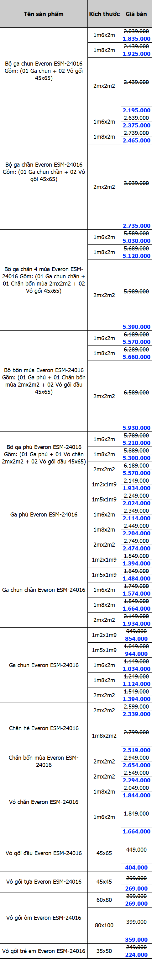Click the sale price 5.030.000
The image size is (152, 980).
point(136,241)
